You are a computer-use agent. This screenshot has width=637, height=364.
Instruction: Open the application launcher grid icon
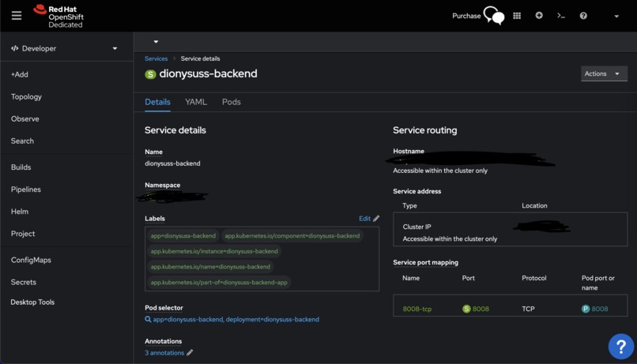pos(517,16)
